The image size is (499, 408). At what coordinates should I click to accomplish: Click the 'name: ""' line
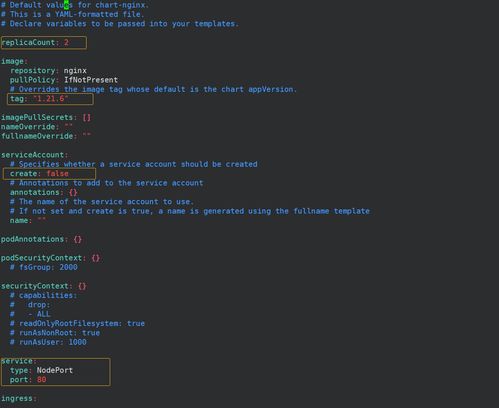click(28, 220)
